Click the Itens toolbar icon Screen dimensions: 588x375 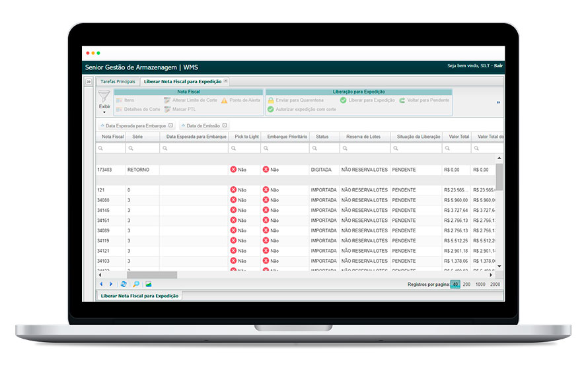click(119, 100)
